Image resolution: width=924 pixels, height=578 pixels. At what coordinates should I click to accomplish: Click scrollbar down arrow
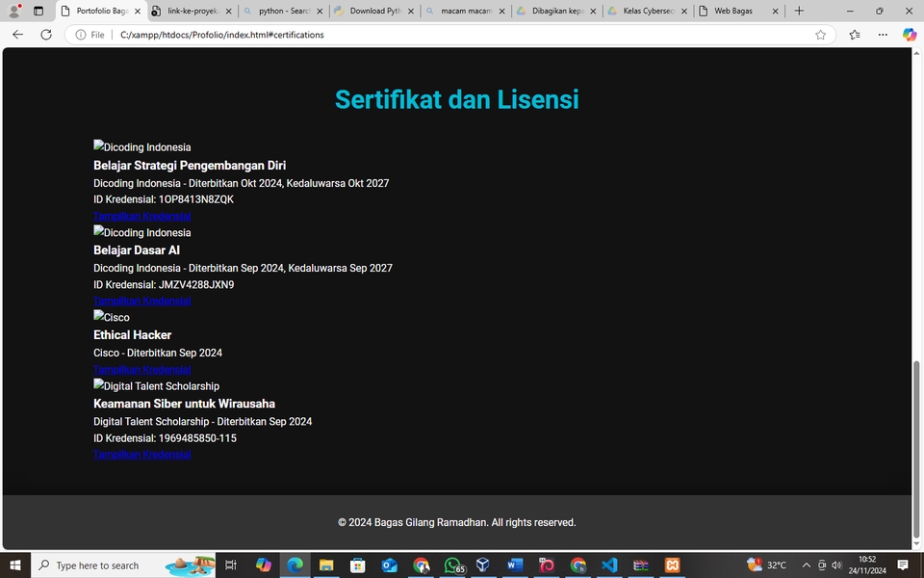coord(916,544)
